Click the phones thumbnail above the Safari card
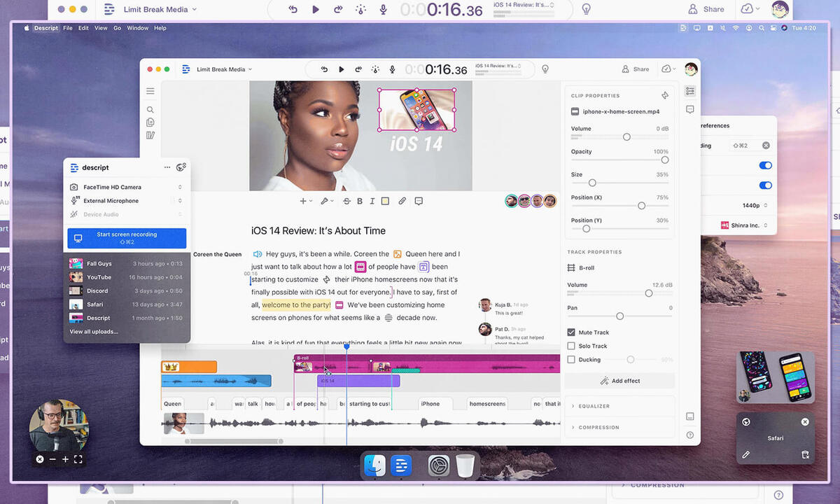The height and width of the screenshot is (504, 840). [x=776, y=377]
